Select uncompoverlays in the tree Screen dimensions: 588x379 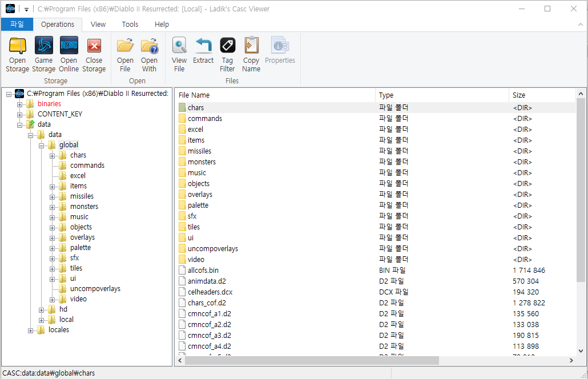coord(95,289)
